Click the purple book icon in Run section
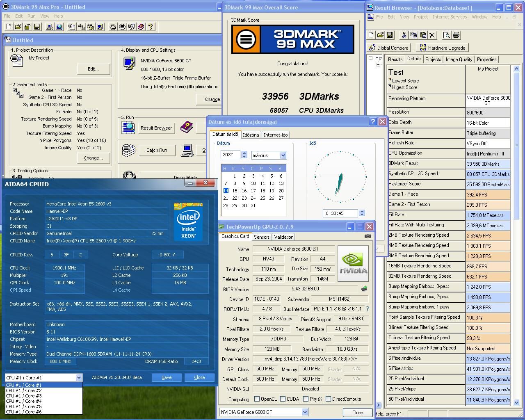The width and height of the screenshot is (525, 420). (187, 127)
